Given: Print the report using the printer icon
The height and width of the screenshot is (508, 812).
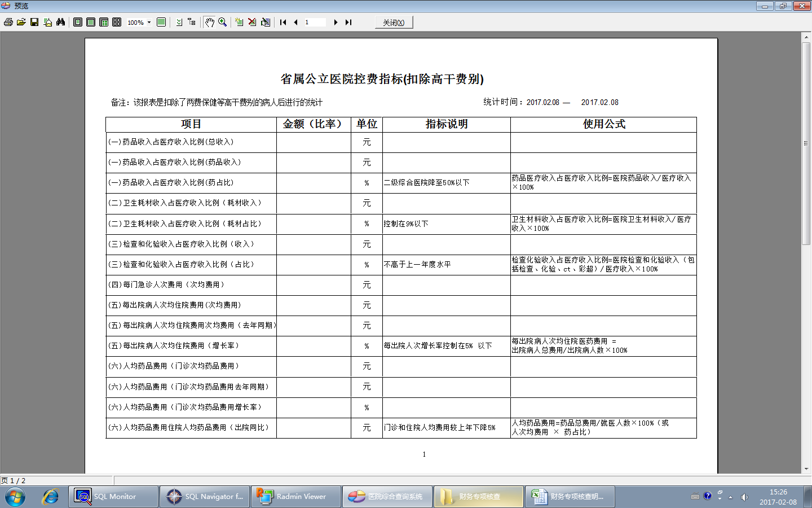Looking at the screenshot, I should pos(8,22).
